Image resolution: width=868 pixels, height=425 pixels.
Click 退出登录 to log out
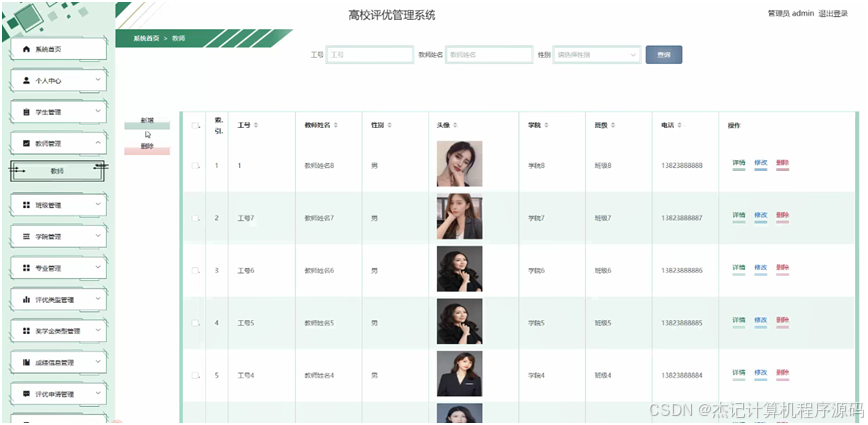(x=833, y=14)
